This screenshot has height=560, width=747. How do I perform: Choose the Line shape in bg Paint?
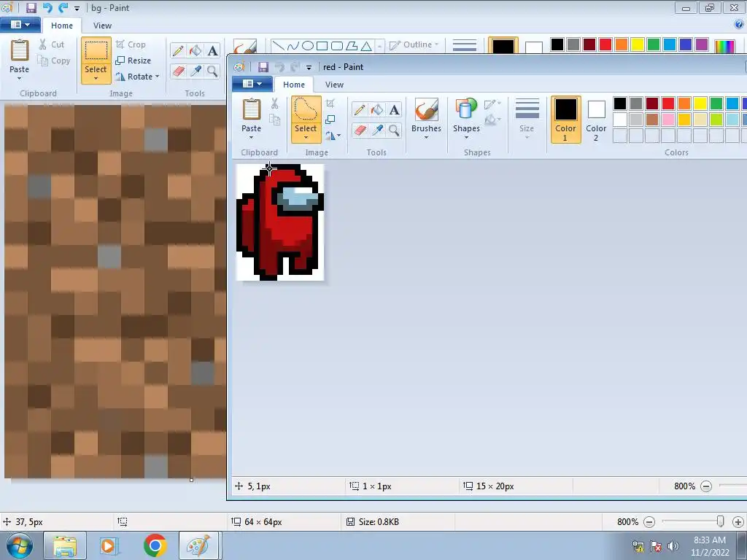(278, 46)
